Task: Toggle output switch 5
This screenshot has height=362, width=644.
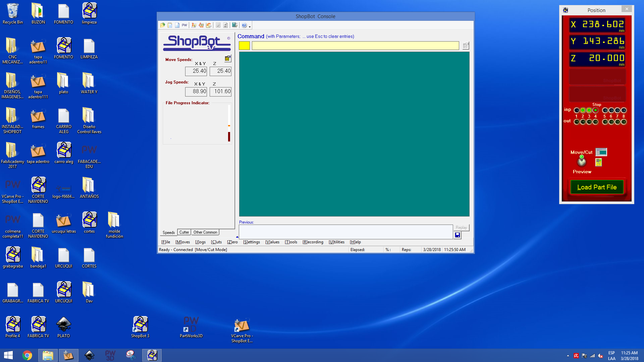Action: click(x=605, y=122)
